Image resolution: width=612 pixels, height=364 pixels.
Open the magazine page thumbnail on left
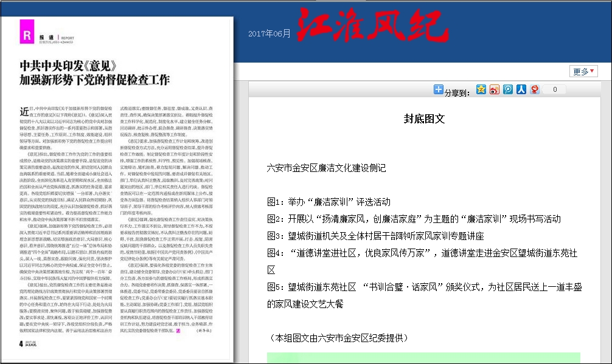coord(117,188)
